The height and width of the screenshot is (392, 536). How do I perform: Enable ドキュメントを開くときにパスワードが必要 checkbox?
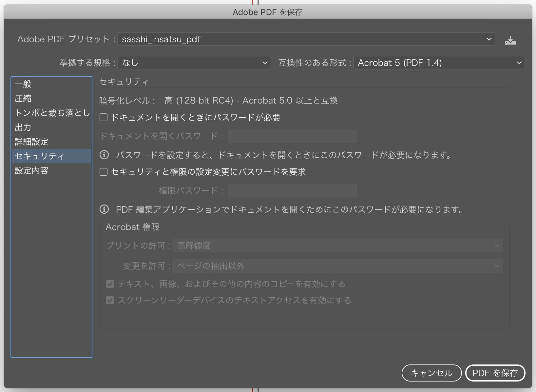click(x=104, y=117)
